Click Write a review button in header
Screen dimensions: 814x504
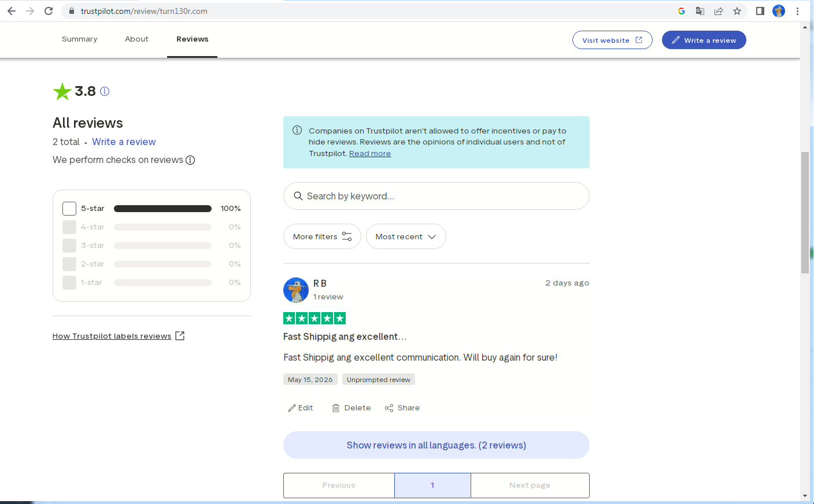coord(704,40)
